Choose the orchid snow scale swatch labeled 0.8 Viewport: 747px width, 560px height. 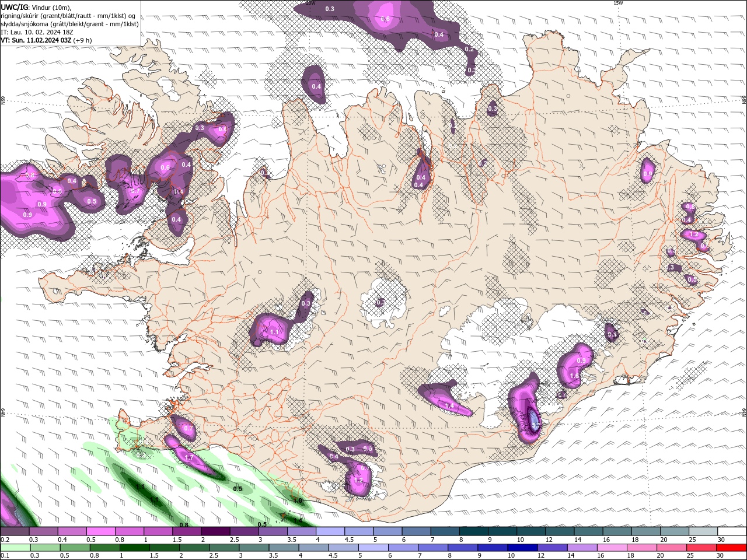(x=129, y=531)
